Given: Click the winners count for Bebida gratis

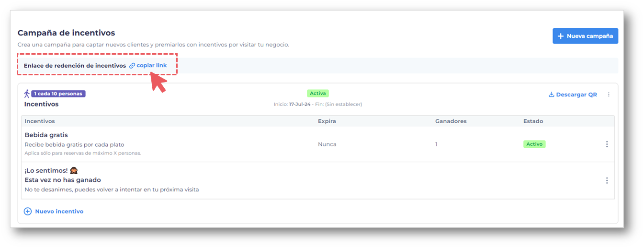Looking at the screenshot, I should pyautogui.click(x=436, y=144).
